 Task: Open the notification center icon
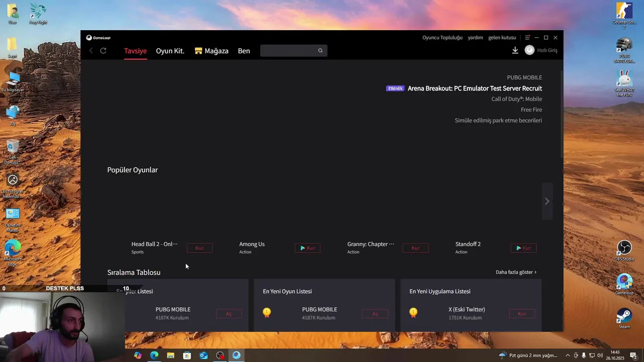click(x=633, y=355)
